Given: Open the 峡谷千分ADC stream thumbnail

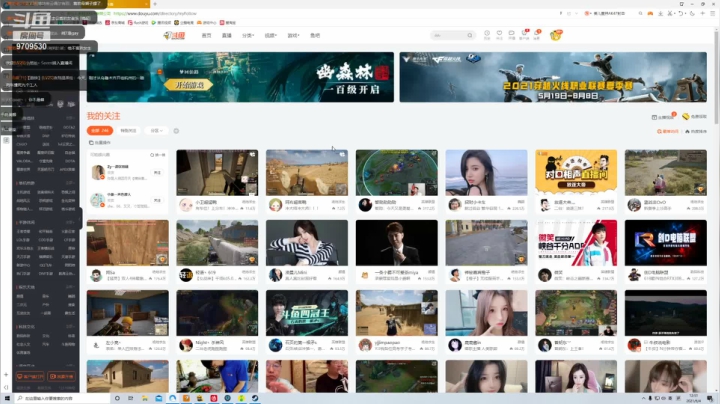Looking at the screenshot, I should [576, 243].
